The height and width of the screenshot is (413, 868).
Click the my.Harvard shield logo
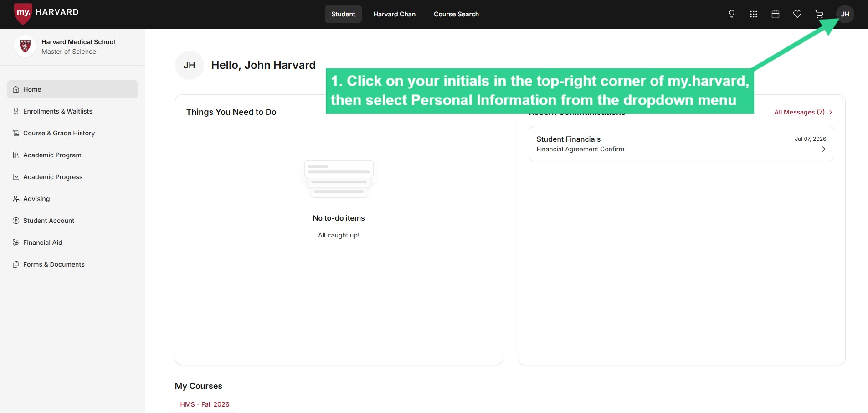click(23, 13)
